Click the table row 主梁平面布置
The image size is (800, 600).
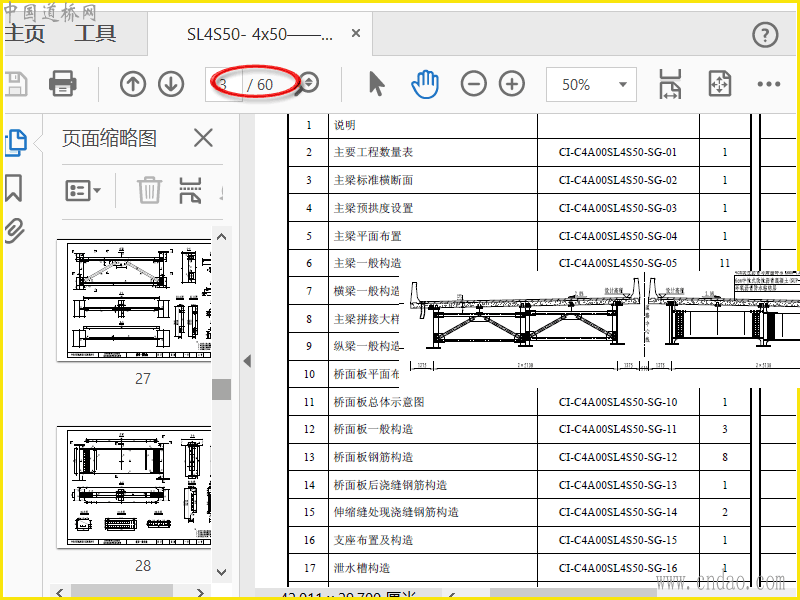coord(519,236)
